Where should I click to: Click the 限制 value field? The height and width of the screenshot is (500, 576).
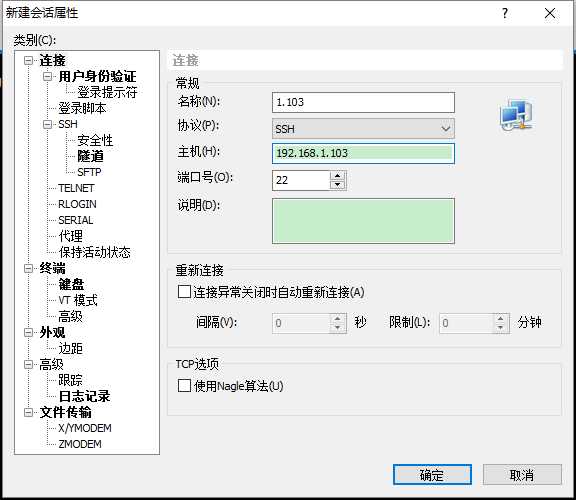point(466,323)
